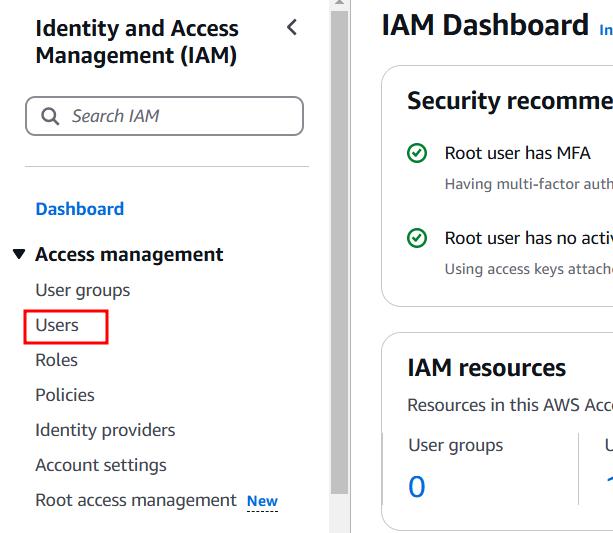Click the User groups label in IAM resources
Viewport: 613px width, 533px height.
click(456, 445)
